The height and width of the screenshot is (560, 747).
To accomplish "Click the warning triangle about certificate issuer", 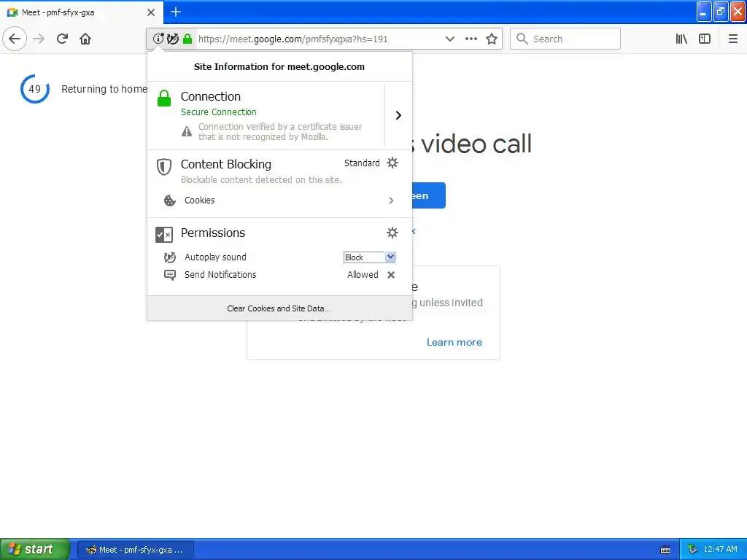I will (187, 131).
